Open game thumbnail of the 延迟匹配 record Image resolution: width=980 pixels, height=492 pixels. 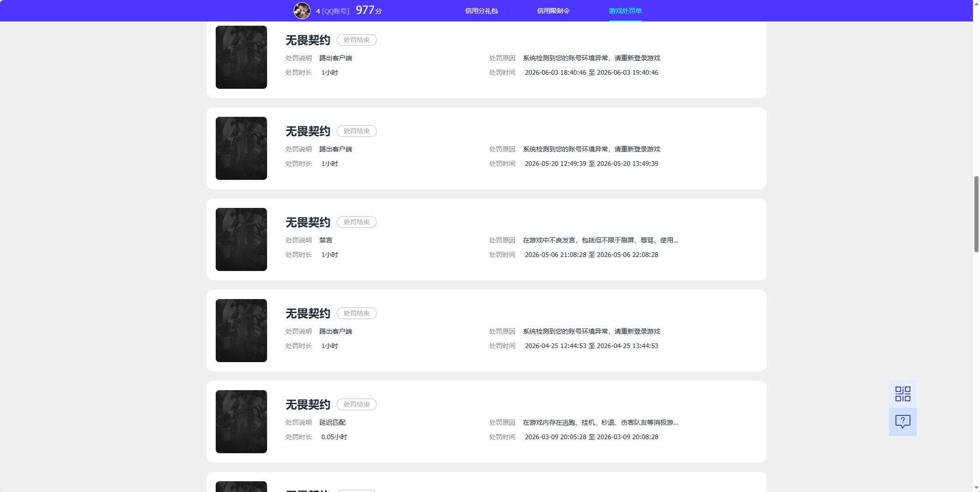click(x=241, y=421)
